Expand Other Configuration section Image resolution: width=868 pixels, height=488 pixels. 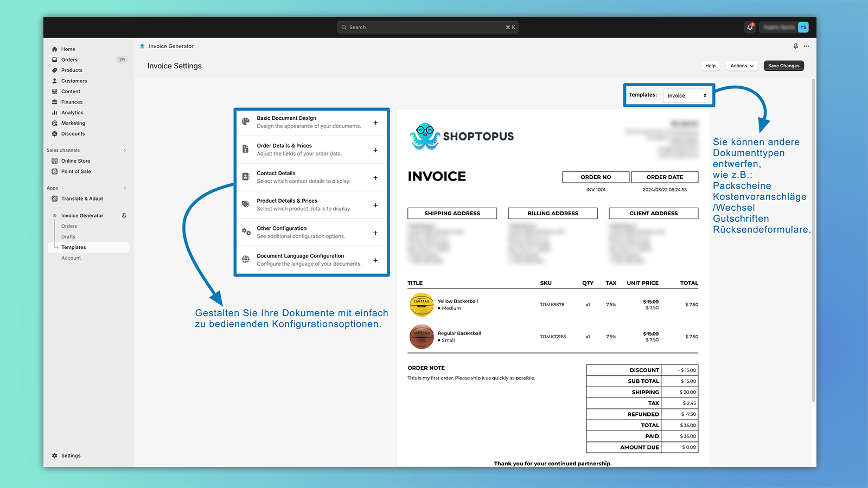[x=375, y=233]
